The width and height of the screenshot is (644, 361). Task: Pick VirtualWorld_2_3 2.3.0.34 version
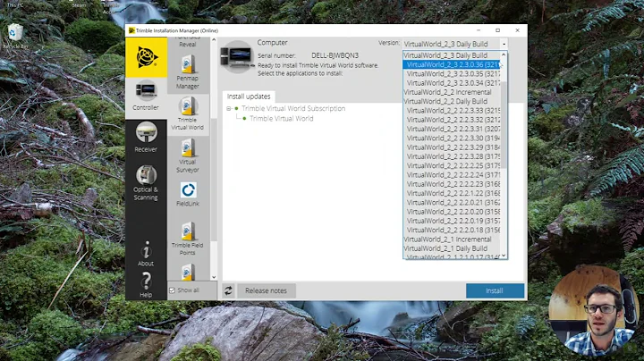point(452,83)
